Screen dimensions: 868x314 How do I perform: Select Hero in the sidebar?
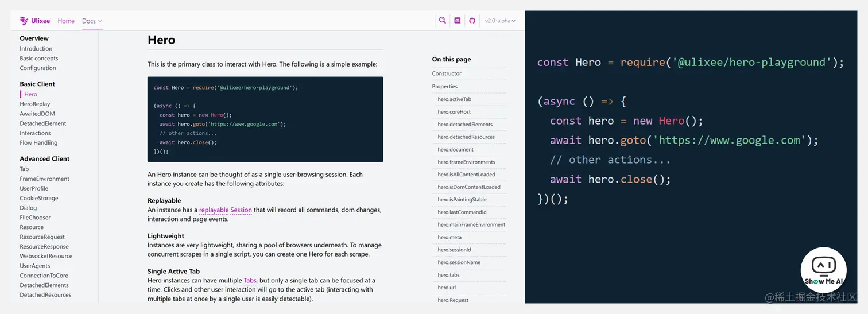[30, 94]
